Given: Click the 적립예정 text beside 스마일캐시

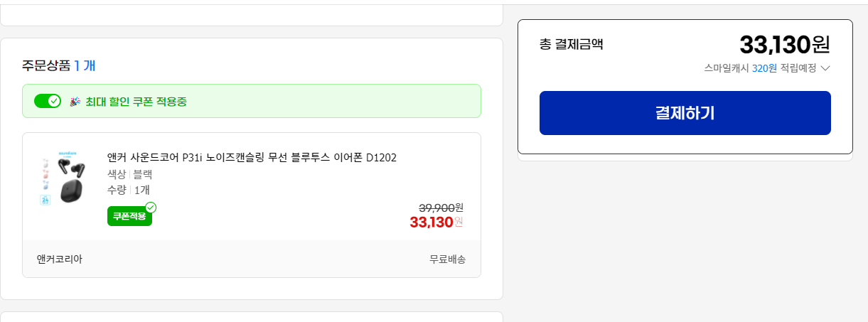Looking at the screenshot, I should tap(798, 68).
